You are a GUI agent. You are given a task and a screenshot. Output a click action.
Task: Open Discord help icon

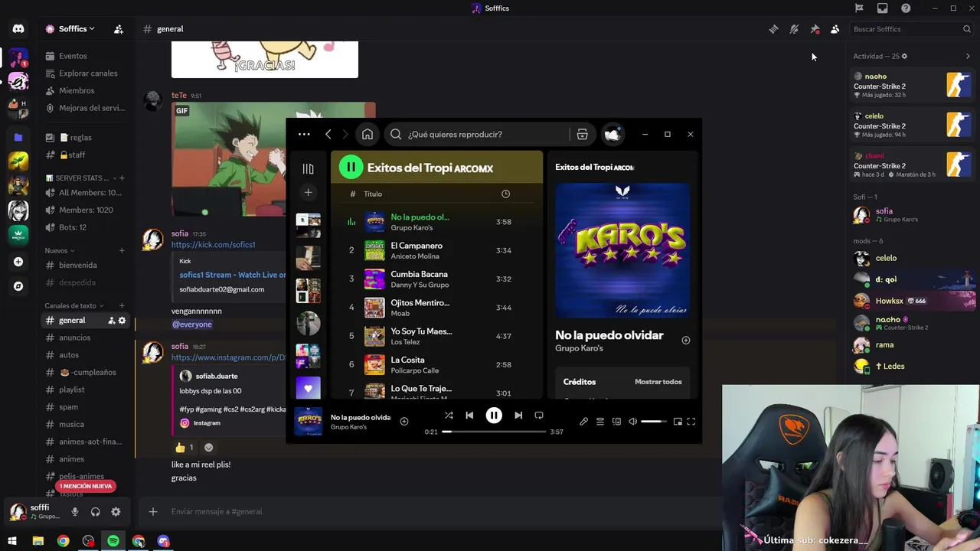906,8
